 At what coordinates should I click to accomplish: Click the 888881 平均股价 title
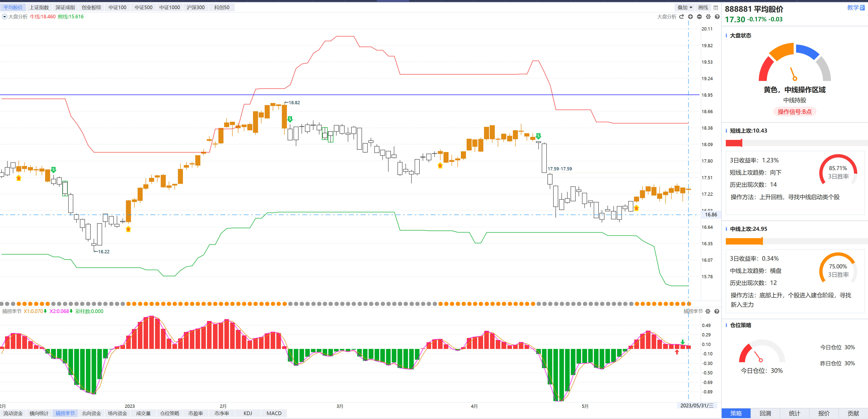754,9
